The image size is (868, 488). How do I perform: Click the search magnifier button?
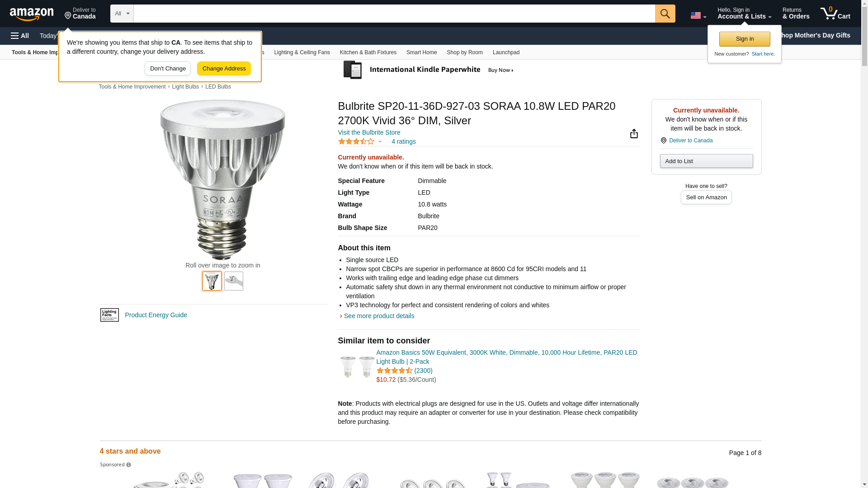[x=665, y=14]
